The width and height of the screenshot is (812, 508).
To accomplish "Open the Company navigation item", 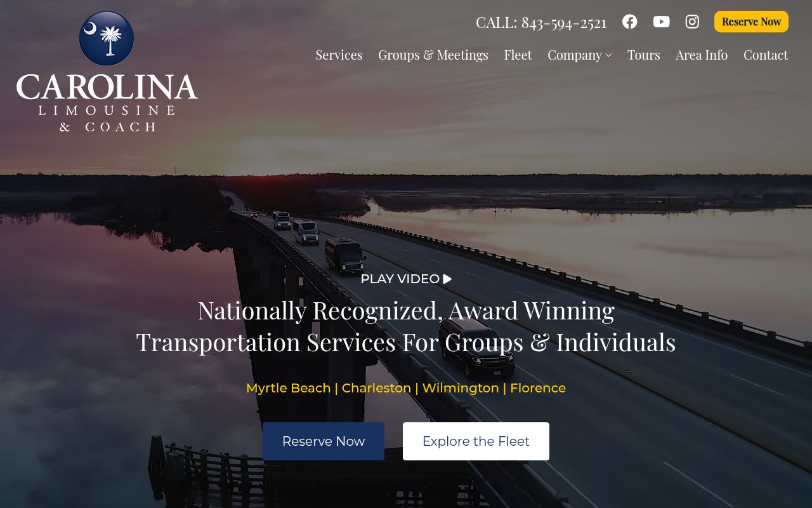I will (x=575, y=55).
